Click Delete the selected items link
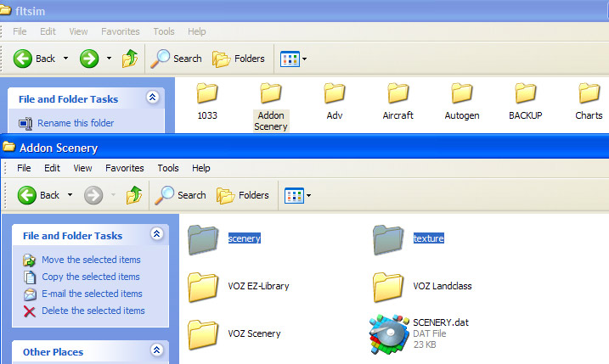Viewport: 609px width, 364px height. 93,311
